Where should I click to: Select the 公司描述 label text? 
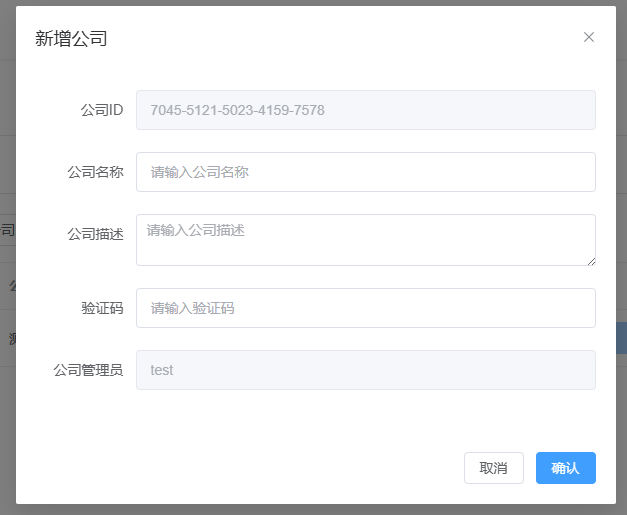pyautogui.click(x=95, y=234)
